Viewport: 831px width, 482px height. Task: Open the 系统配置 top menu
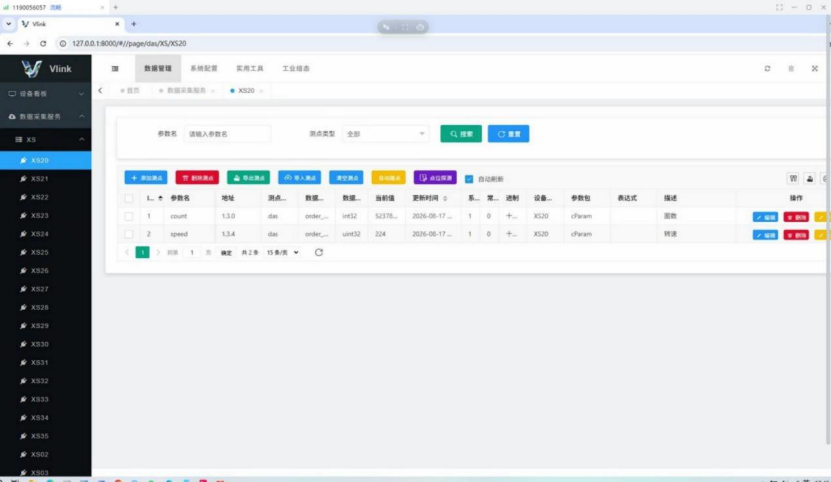(x=204, y=68)
